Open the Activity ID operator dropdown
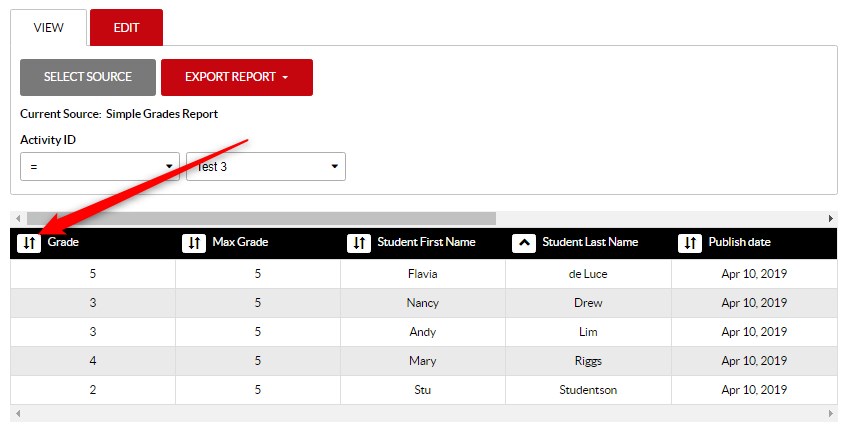The image size is (846, 429). pos(100,167)
